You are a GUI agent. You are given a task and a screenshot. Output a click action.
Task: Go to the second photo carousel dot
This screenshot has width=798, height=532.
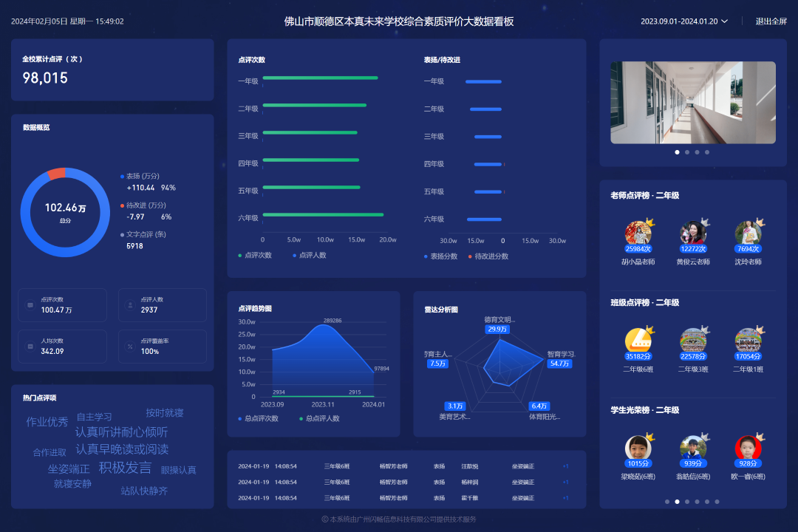point(686,152)
